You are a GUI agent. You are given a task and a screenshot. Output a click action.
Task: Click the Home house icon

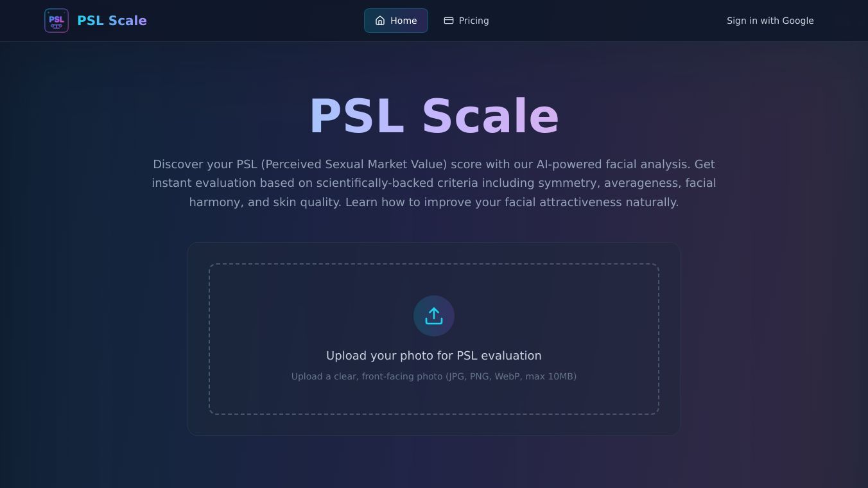click(x=380, y=21)
